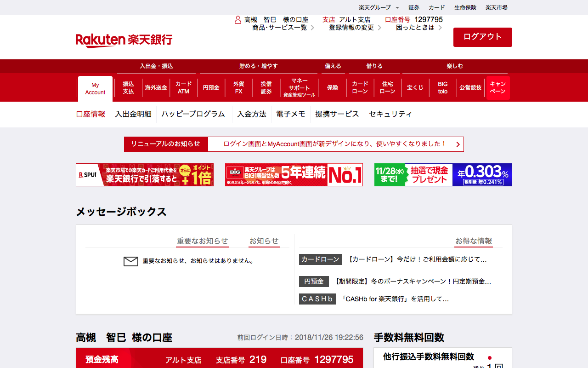
Task: Open マネーサポート 資産管理ツール menu
Action: point(299,88)
